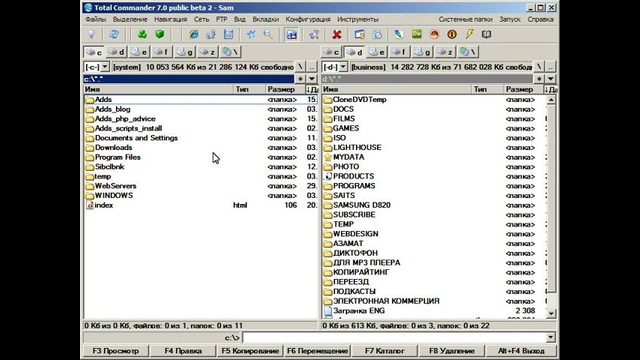The height and width of the screenshot is (360, 640).
Task: Open the Инструменты menu
Action: click(x=358, y=19)
